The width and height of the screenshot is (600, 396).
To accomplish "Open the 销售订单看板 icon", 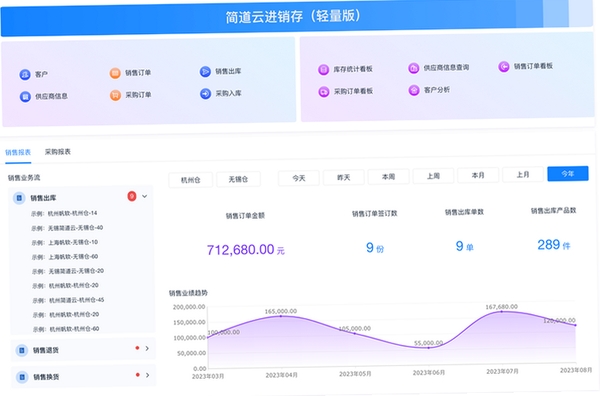I will pyautogui.click(x=504, y=67).
